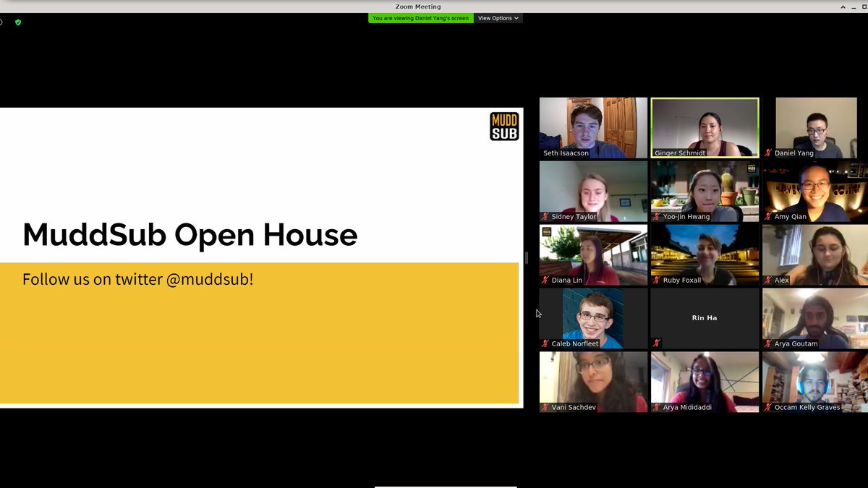The image size is (868, 488).
Task: Select Alex's video tile
Action: click(815, 255)
